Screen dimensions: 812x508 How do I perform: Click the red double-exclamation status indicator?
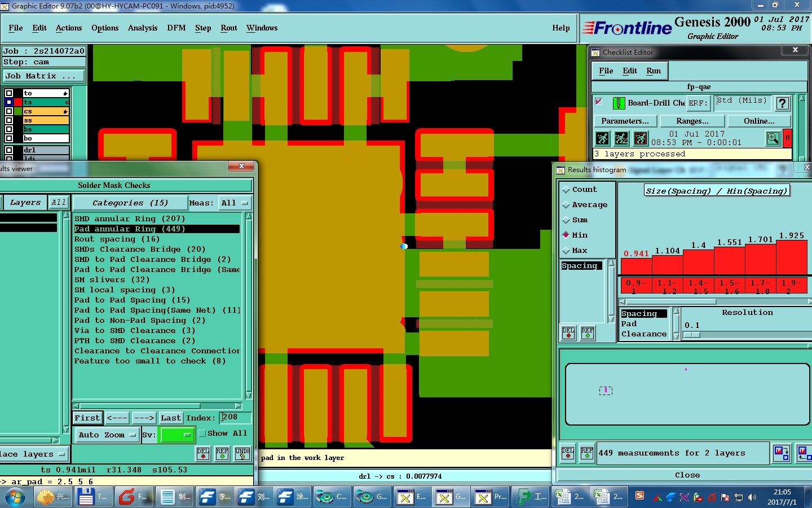pos(787,138)
